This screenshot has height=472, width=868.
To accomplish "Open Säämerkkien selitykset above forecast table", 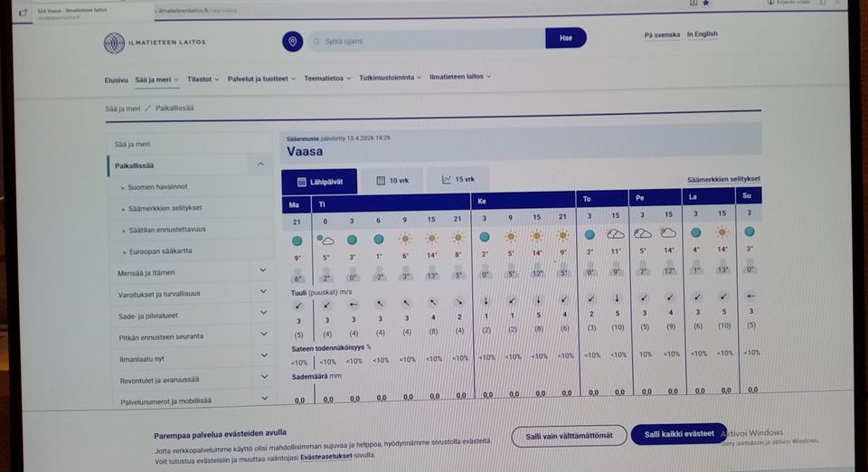I will pyautogui.click(x=723, y=179).
